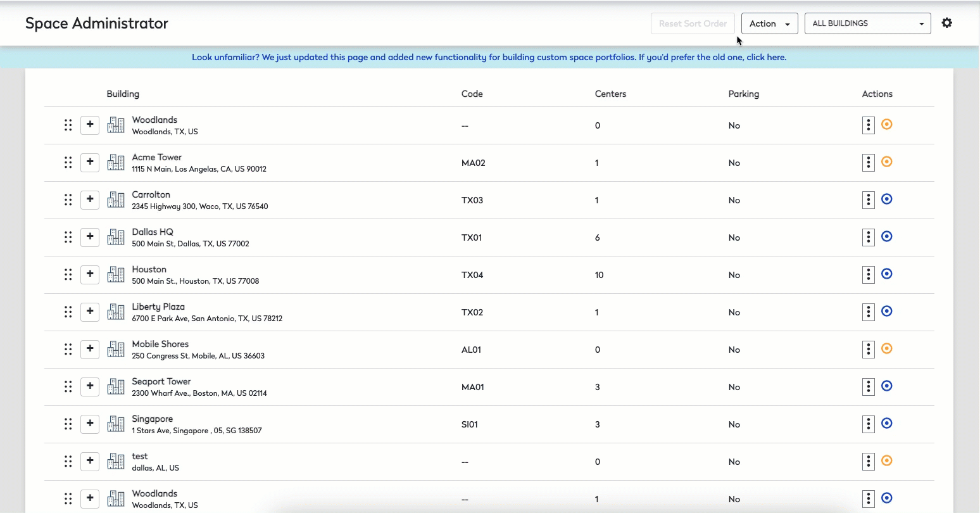The width and height of the screenshot is (980, 513).
Task: Open three-dot actions menu for Seaport Tower
Action: point(868,387)
